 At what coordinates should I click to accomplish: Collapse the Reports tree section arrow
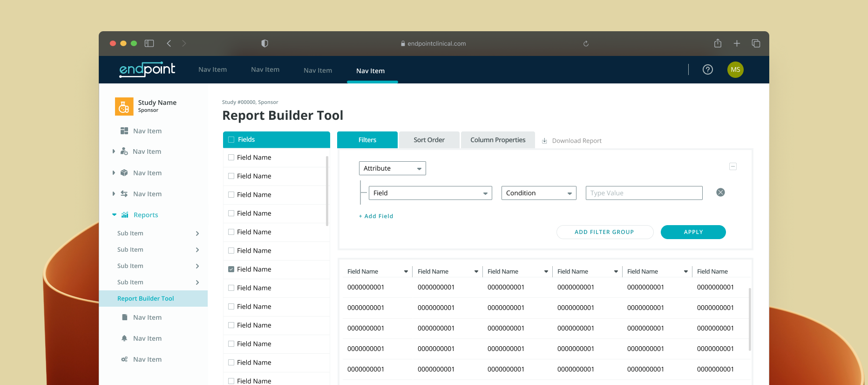(114, 215)
